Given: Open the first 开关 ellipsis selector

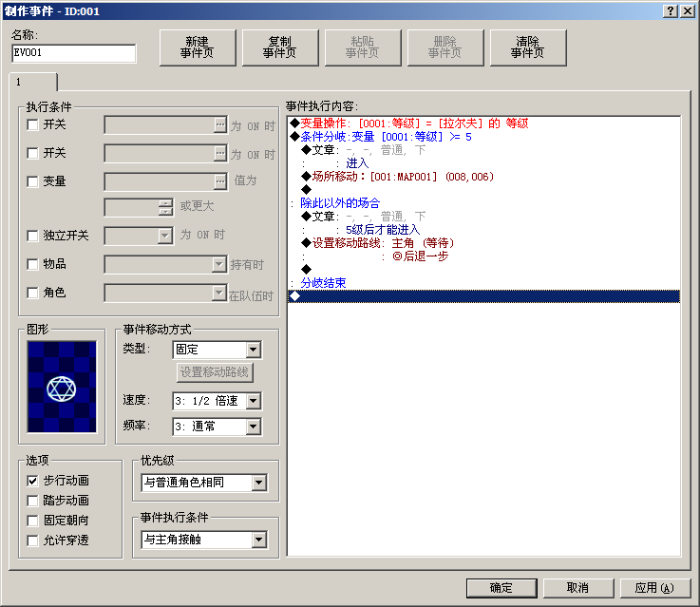Looking at the screenshot, I should point(220,125).
